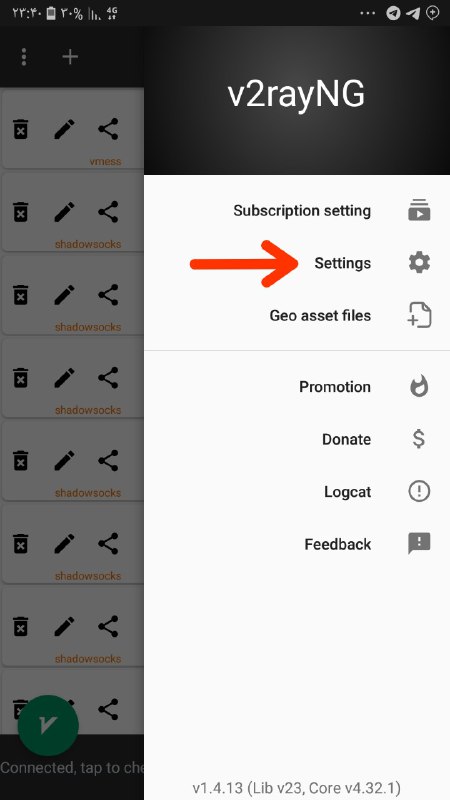Edit the vmess server with pencil icon

point(64,129)
